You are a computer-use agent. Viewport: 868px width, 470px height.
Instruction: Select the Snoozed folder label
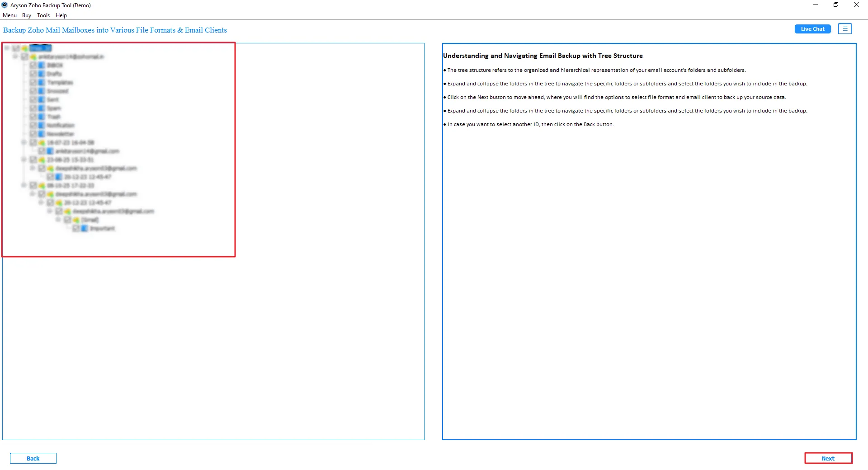tap(57, 91)
